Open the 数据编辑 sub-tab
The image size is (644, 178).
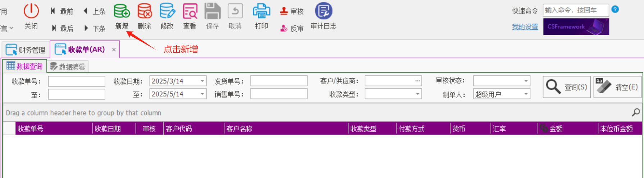pos(68,67)
